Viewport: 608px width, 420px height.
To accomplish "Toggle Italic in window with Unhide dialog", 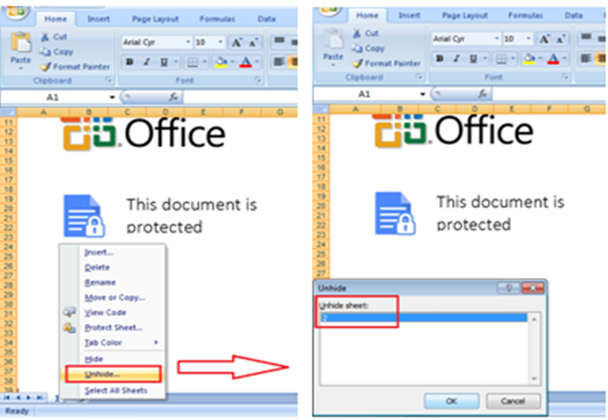I will click(x=456, y=59).
